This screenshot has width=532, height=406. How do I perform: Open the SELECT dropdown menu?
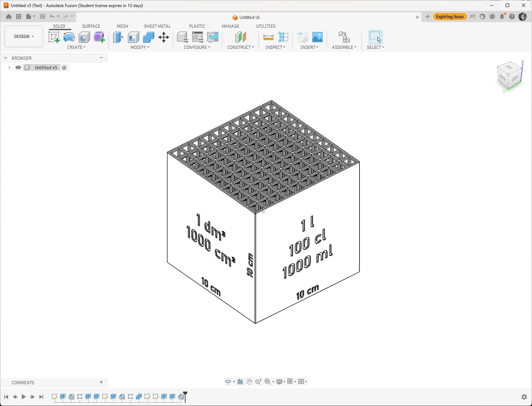(376, 47)
